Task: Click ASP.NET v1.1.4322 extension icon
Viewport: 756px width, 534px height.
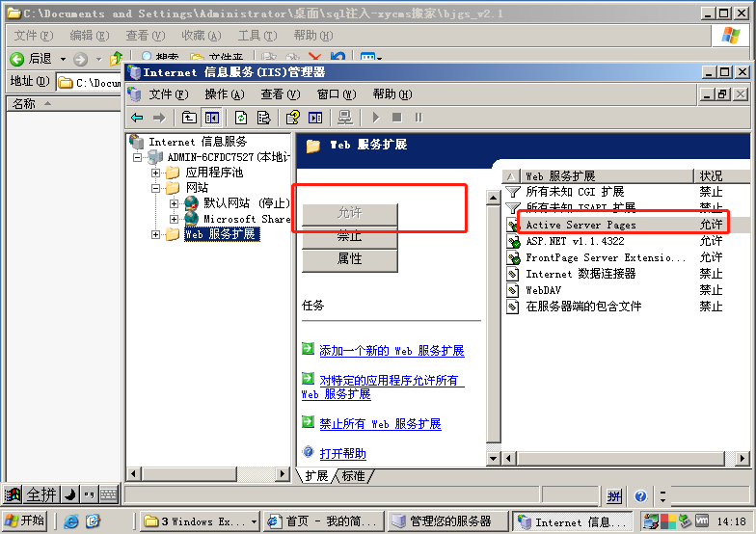Action: pos(513,241)
